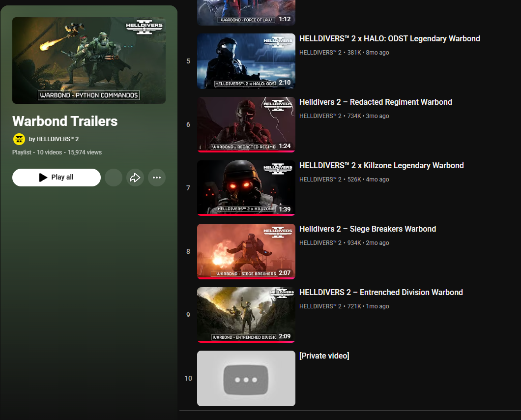Click channel name under Killzone video
This screenshot has width=521, height=420.
pos(320,180)
